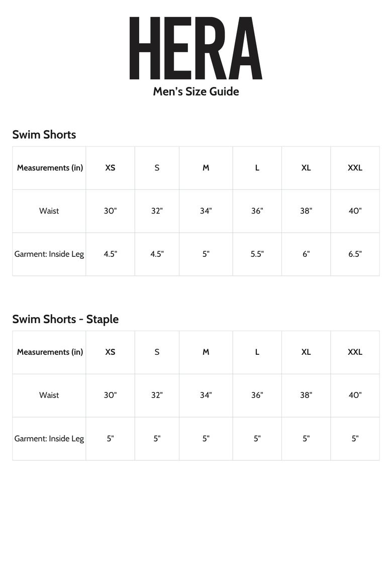Select the M column header in Staple table
392x588 pixels.
coord(206,352)
